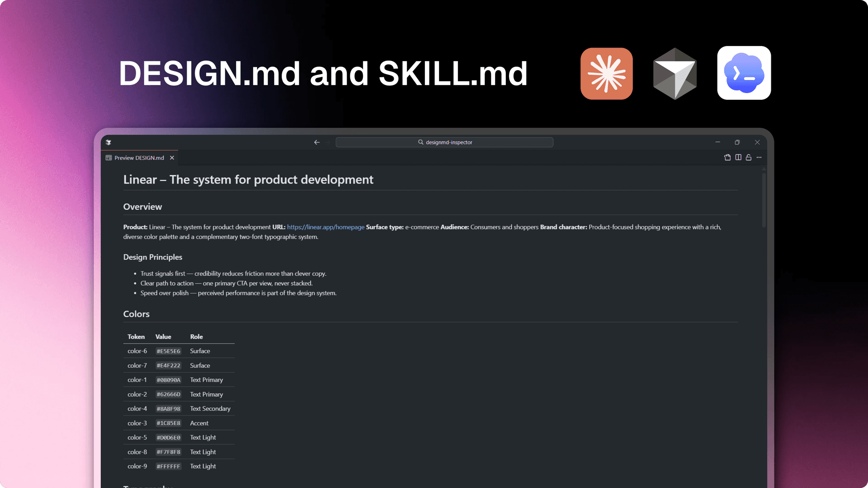Click the color-2 token cell

tap(137, 394)
